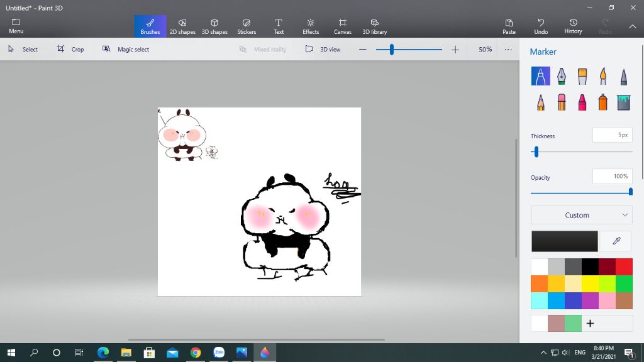Image resolution: width=644 pixels, height=362 pixels.
Task: Undo the last action
Action: [x=541, y=26]
